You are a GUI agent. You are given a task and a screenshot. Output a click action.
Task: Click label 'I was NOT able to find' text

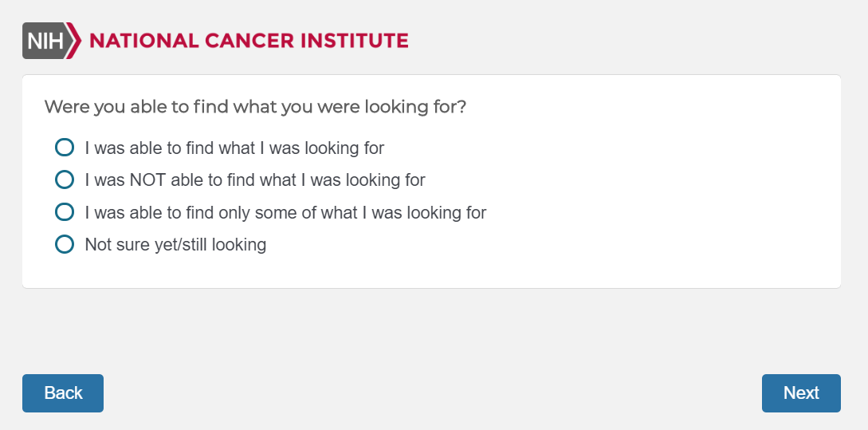(x=255, y=180)
